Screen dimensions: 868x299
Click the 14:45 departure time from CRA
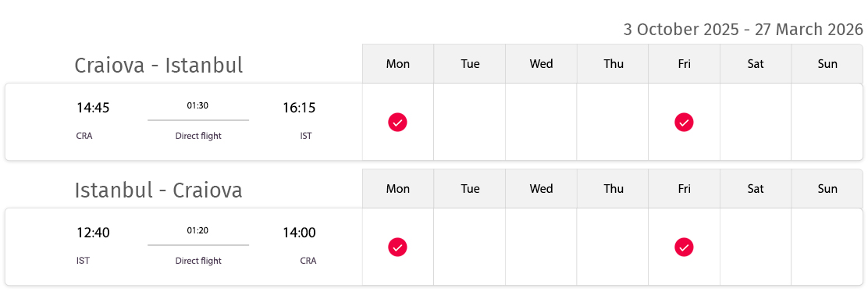93,108
